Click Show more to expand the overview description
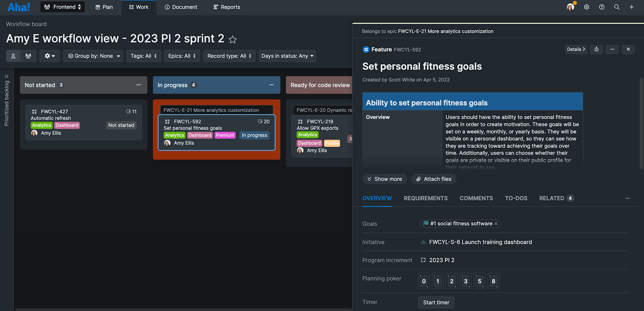This screenshot has width=644, height=311. (x=385, y=179)
